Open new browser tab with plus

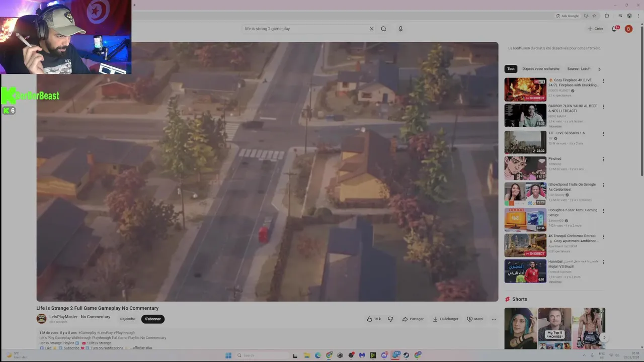point(134,5)
